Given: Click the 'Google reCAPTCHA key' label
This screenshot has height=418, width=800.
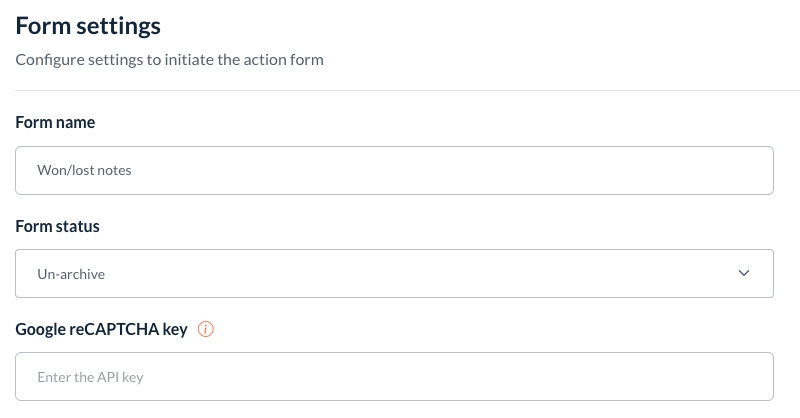Looking at the screenshot, I should [101, 329].
